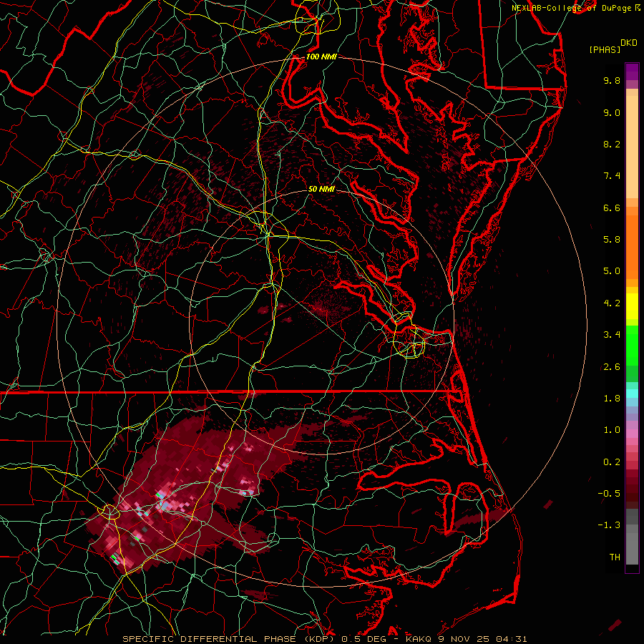Pick the cyan segment of the color bar
Image resolution: width=644 pixels, height=644 pixels.
tap(632, 394)
